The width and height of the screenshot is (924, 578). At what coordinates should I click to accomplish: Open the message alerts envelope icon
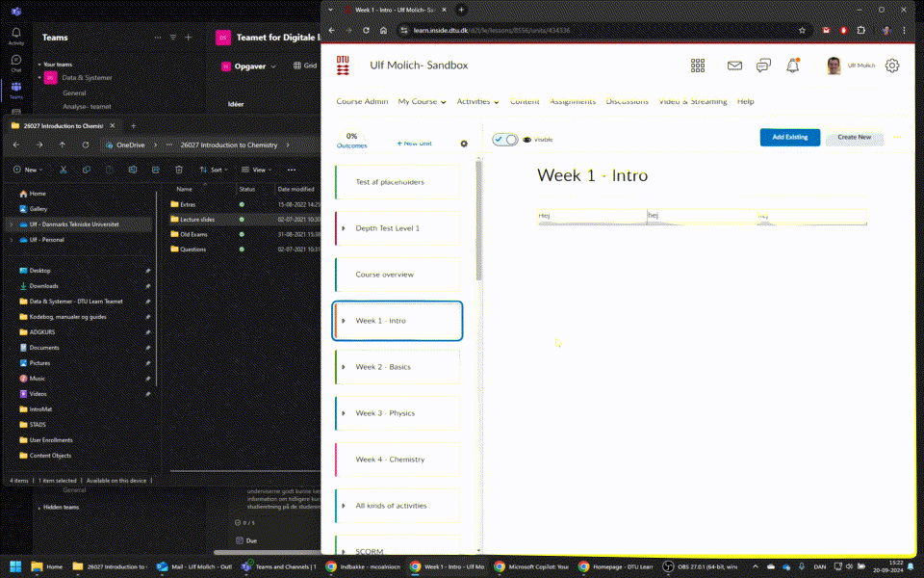coord(734,66)
